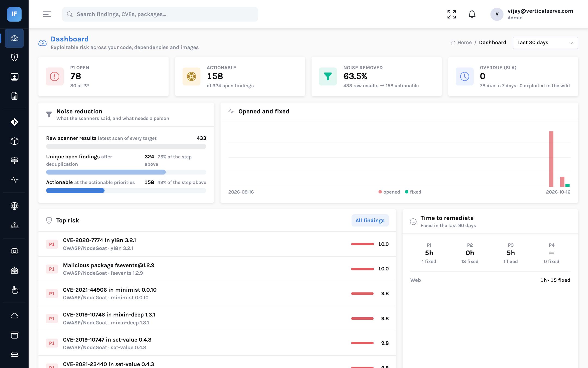The width and height of the screenshot is (588, 368).
Task: Open CVE-2019-10746 in mixin-deep finding
Action: tap(217, 319)
